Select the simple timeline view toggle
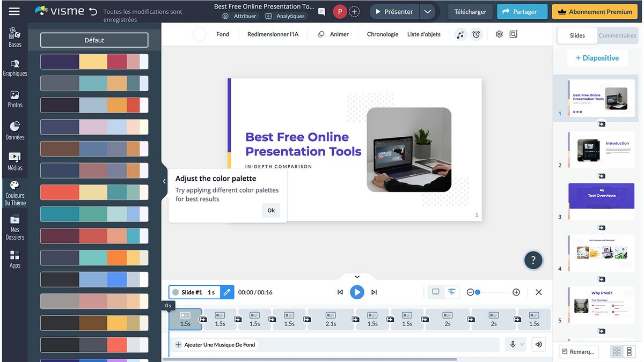 pos(436,292)
